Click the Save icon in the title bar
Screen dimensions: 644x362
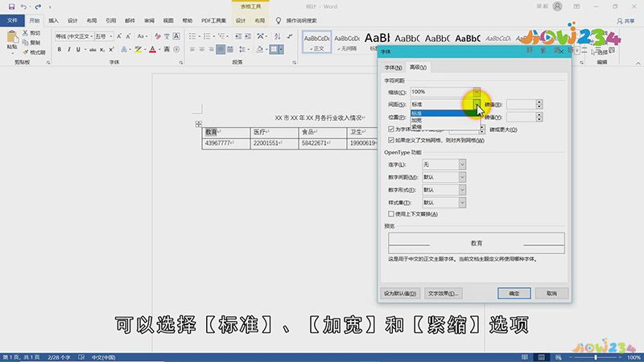11,6
